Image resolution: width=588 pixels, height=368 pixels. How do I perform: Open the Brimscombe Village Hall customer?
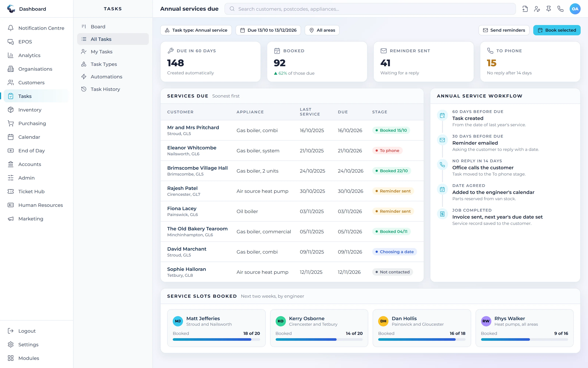tap(197, 168)
